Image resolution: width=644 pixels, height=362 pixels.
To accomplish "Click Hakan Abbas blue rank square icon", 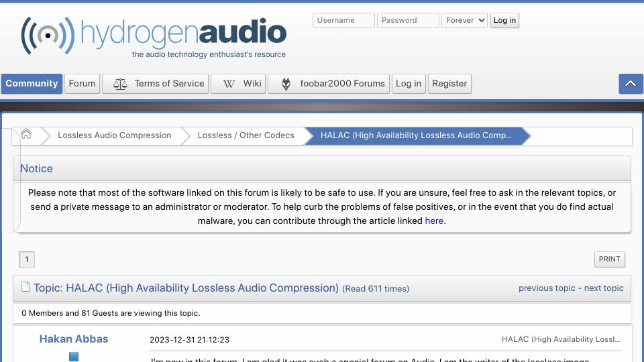I will [74, 356].
